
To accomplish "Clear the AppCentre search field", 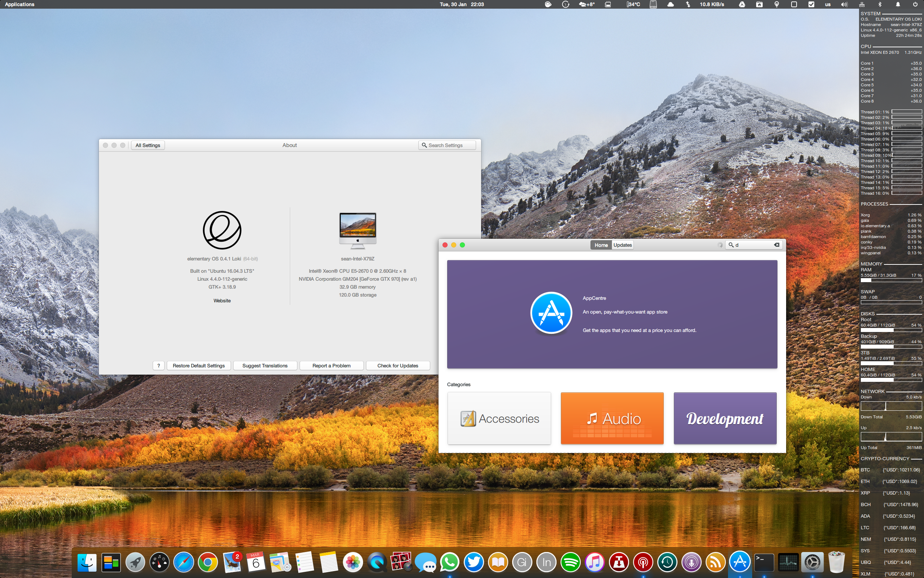I will 777,245.
